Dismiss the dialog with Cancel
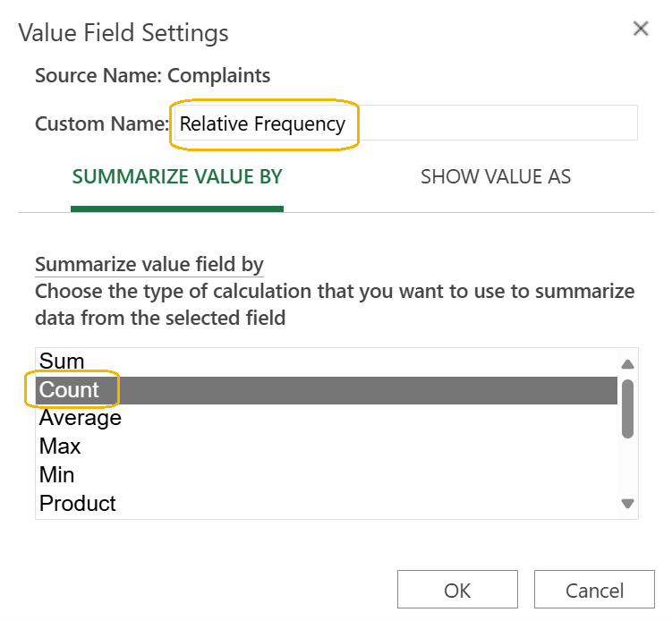Image resolution: width=672 pixels, height=621 pixels. coord(594,590)
